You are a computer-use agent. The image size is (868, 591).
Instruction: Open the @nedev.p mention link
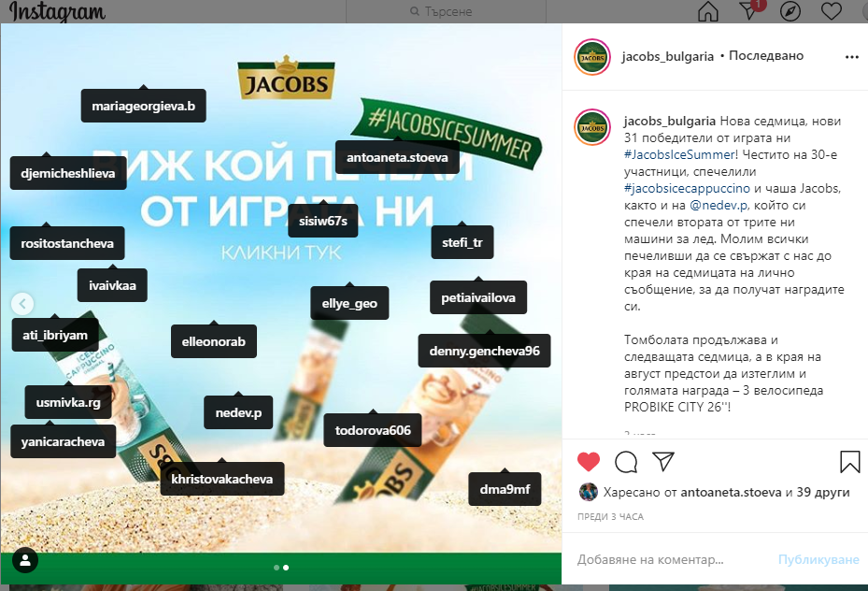click(718, 206)
